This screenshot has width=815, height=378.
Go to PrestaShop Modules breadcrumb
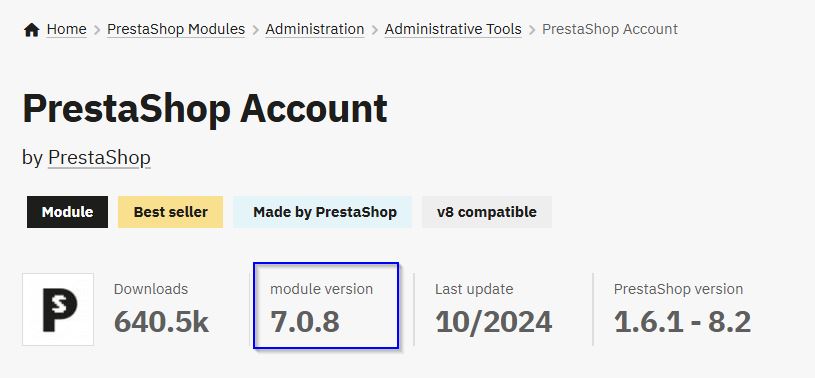coord(176,29)
